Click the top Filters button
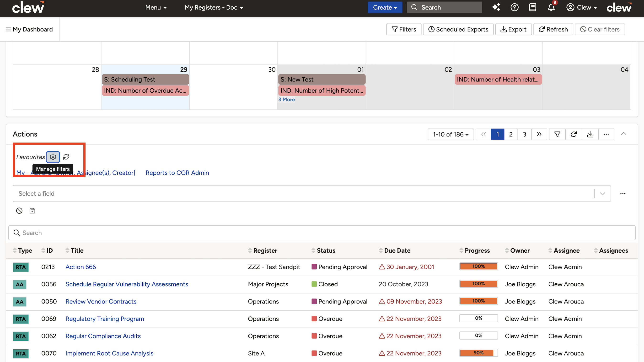This screenshot has width=644, height=362. (x=404, y=29)
